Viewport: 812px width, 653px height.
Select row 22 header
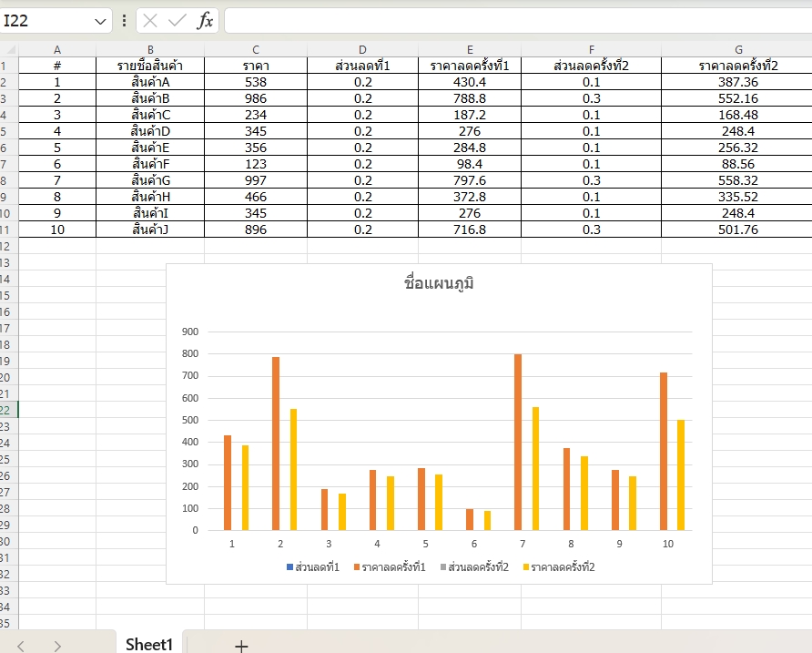click(8, 410)
